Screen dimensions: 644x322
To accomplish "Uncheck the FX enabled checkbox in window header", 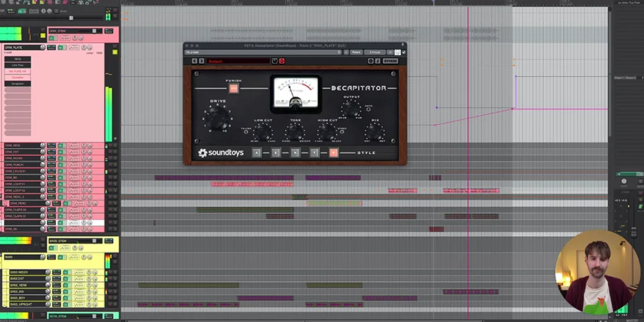I will click(404, 52).
